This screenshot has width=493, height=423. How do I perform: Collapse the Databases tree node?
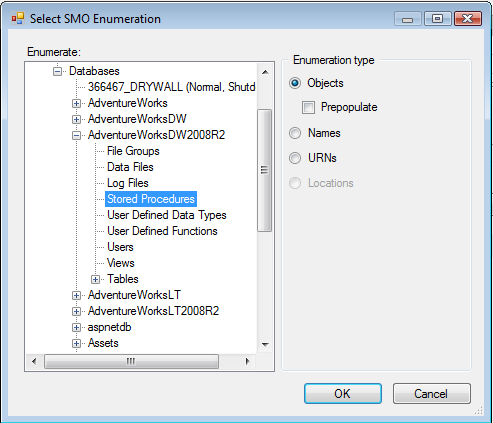click(x=57, y=71)
